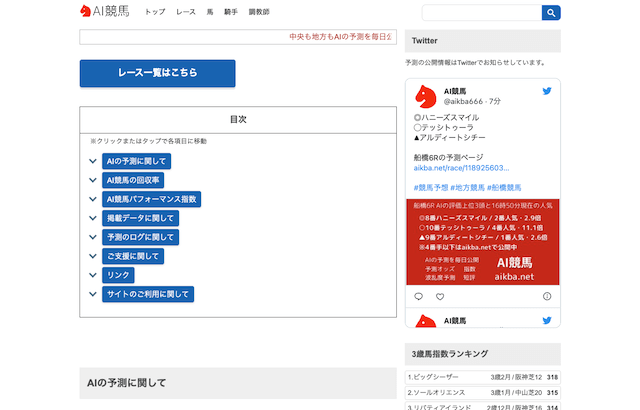The width and height of the screenshot is (640, 410).
Task: Open ranking row 1.ビッグシーザー
Action: (483, 377)
